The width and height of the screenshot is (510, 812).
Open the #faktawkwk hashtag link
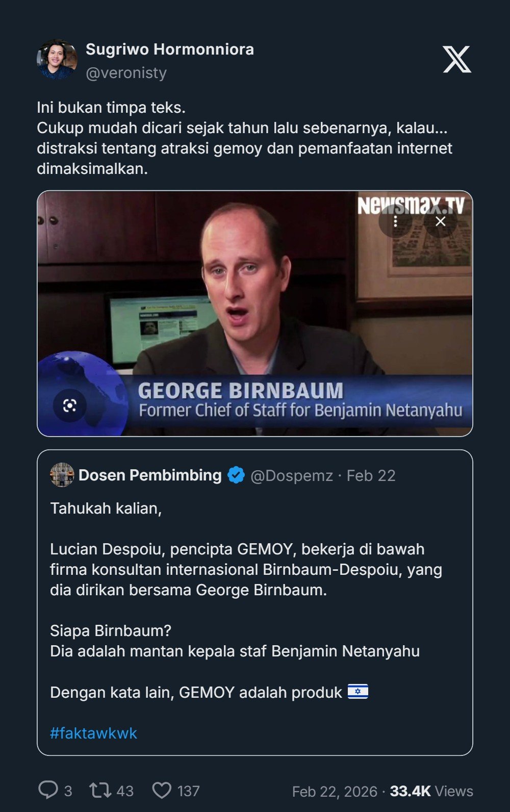[x=93, y=733]
